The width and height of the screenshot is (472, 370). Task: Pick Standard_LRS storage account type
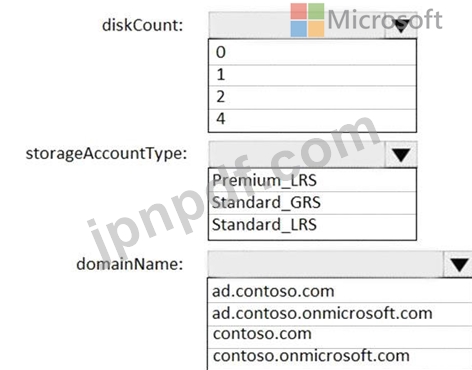click(312, 226)
